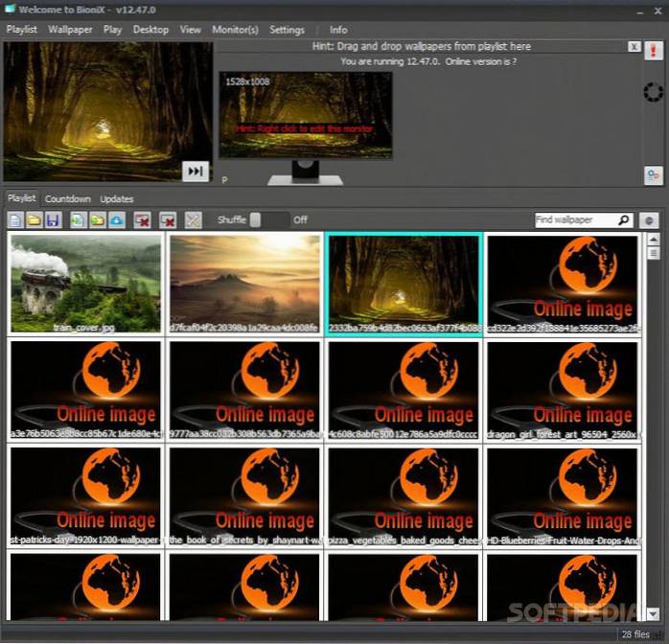Click the cloud download wallpapers icon
Viewport: 669px width, 644px height.
(x=117, y=220)
